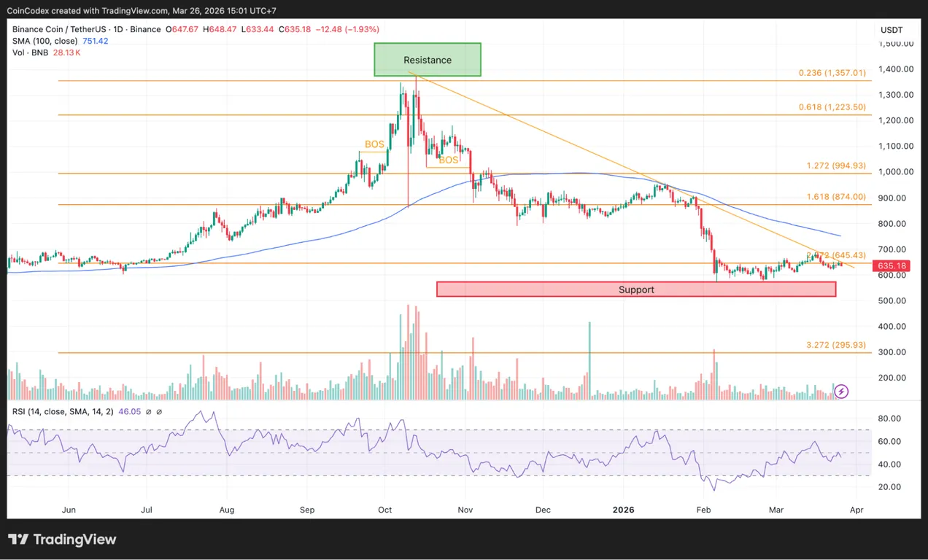Click the 751.42 SMA value
This screenshot has height=560, width=928.
tap(95, 42)
